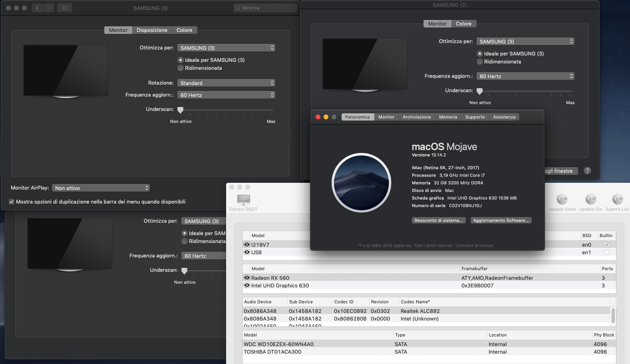Switch to Disposizione tab
This screenshot has width=630, height=364.
tap(152, 30)
